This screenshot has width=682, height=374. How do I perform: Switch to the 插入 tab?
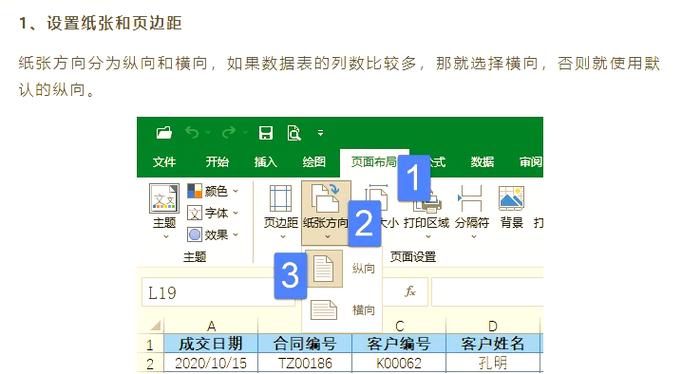(x=265, y=162)
